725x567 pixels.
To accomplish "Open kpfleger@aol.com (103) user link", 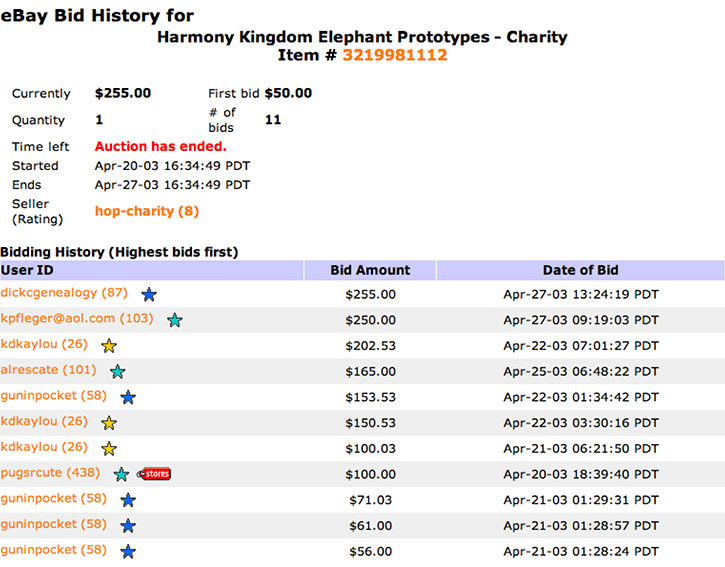I will (77, 319).
